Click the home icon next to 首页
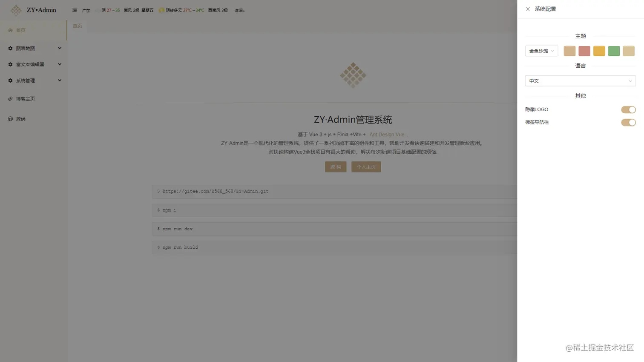 click(10, 30)
